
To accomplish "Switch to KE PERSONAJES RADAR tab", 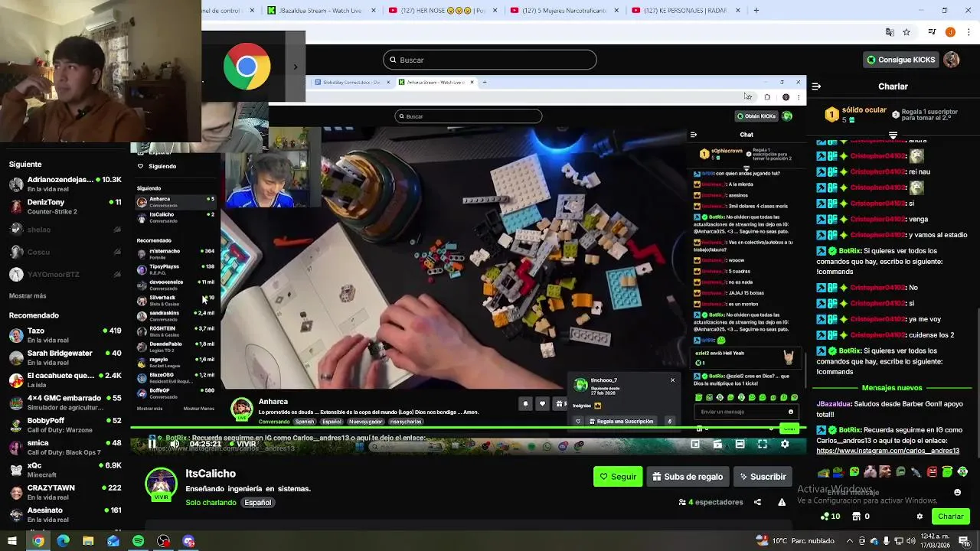I will point(685,11).
